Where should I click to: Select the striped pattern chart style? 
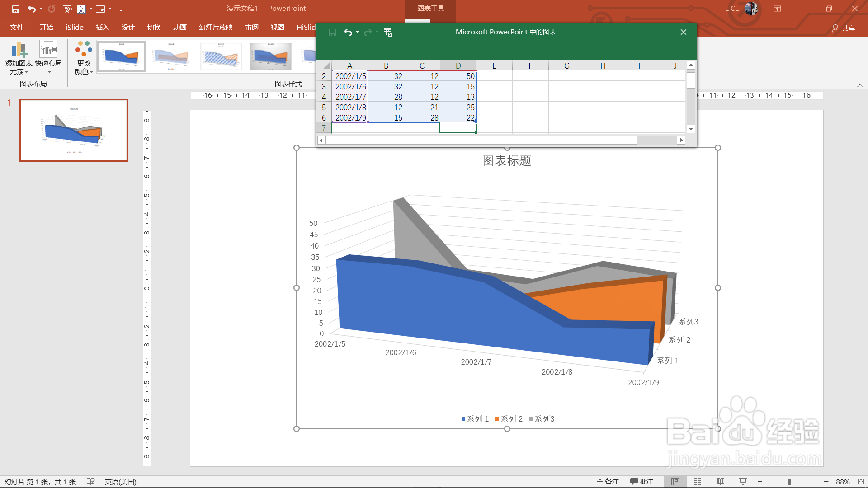pyautogui.click(x=221, y=56)
